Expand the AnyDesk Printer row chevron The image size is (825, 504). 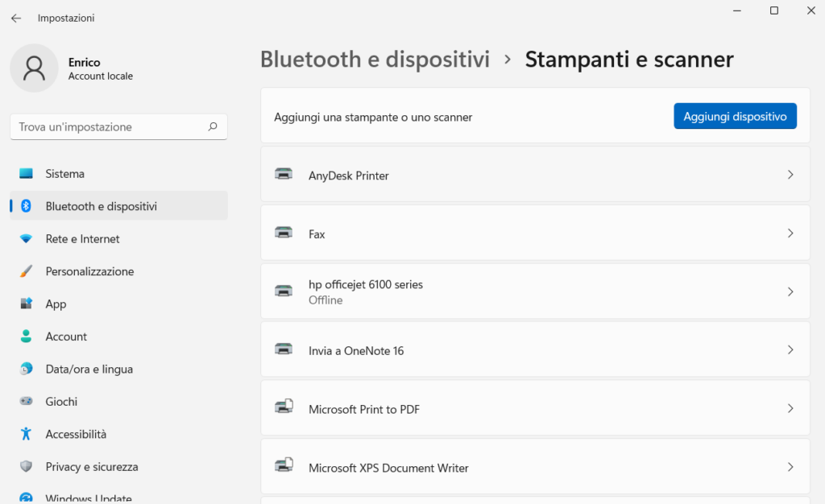point(790,175)
